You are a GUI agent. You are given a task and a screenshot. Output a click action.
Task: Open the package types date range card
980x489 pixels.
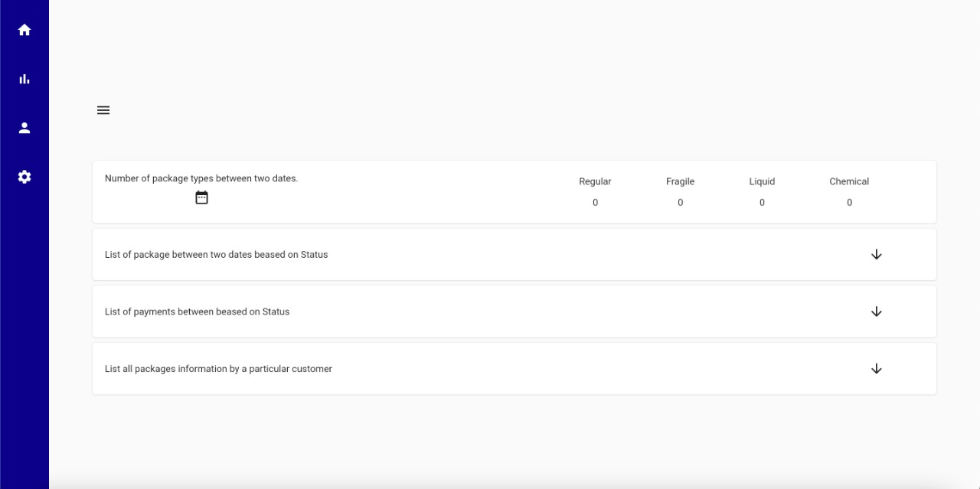click(x=514, y=191)
